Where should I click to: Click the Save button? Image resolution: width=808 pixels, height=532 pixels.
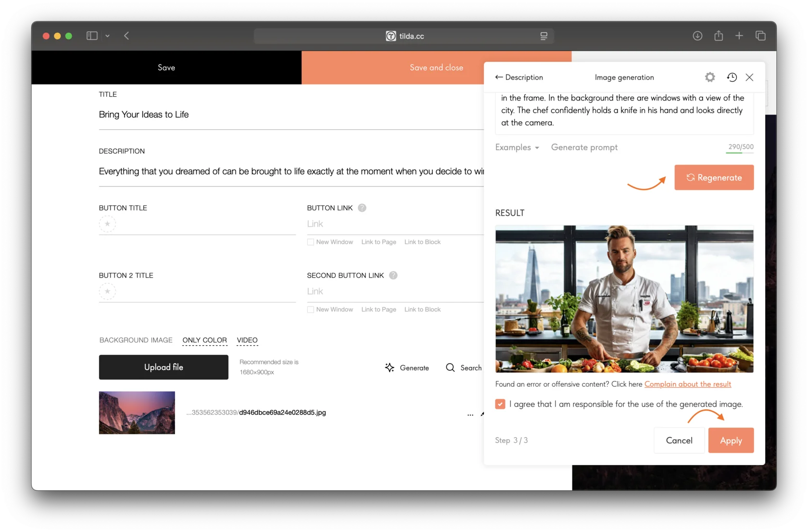coord(166,67)
